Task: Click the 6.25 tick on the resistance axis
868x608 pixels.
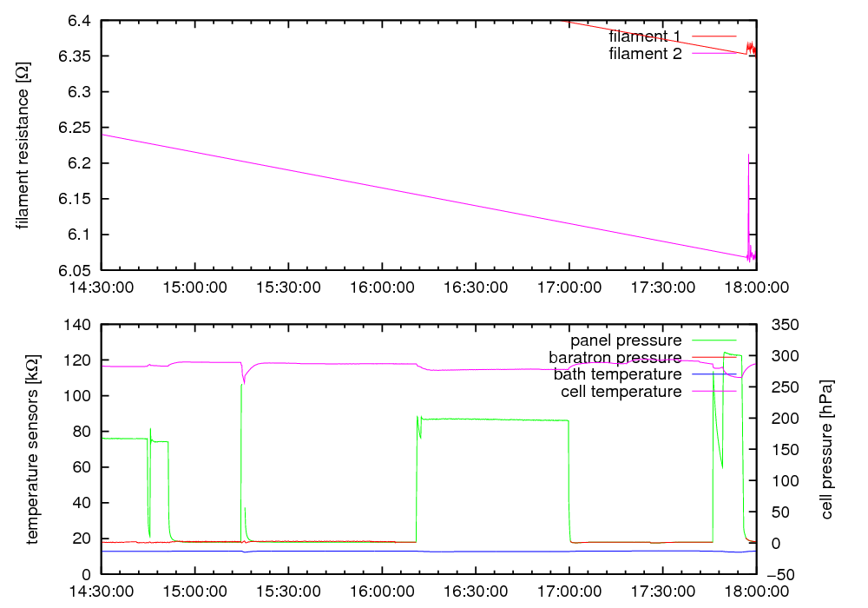Action: pyautogui.click(x=74, y=128)
